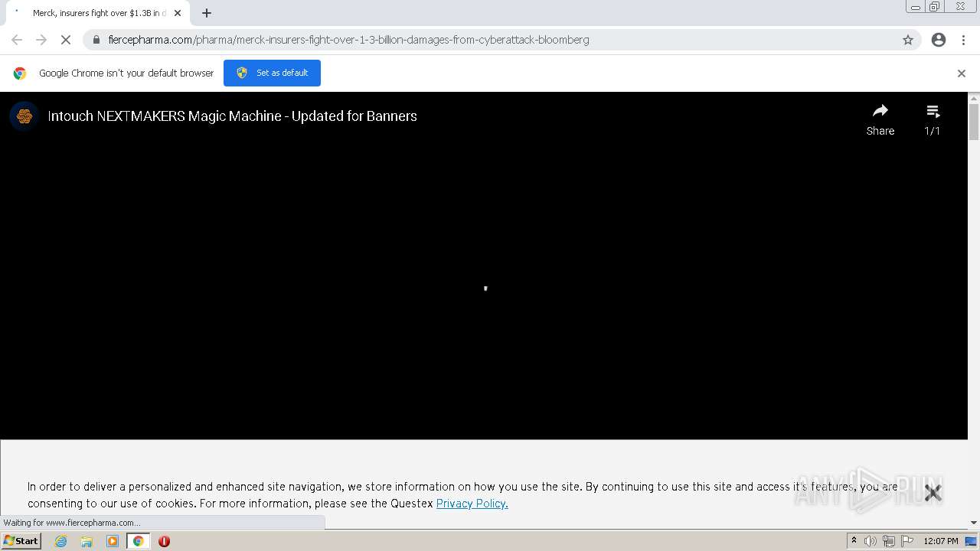Screen dimensions: 980x551
Task: Click the Show desktop button
Action: (x=972, y=541)
